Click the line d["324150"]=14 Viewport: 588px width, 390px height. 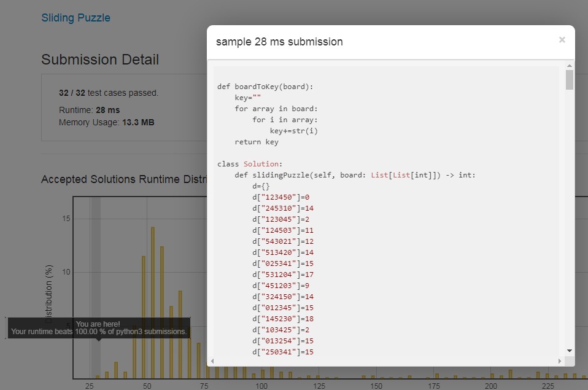point(283,297)
